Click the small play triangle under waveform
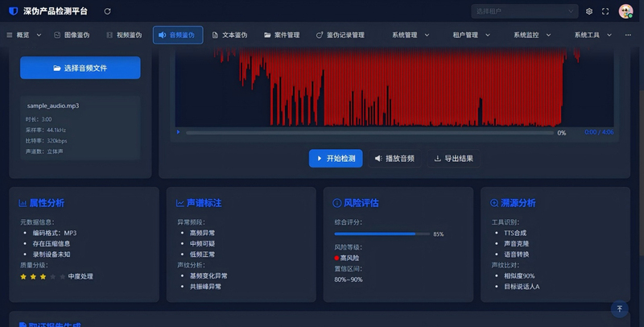 (x=178, y=132)
